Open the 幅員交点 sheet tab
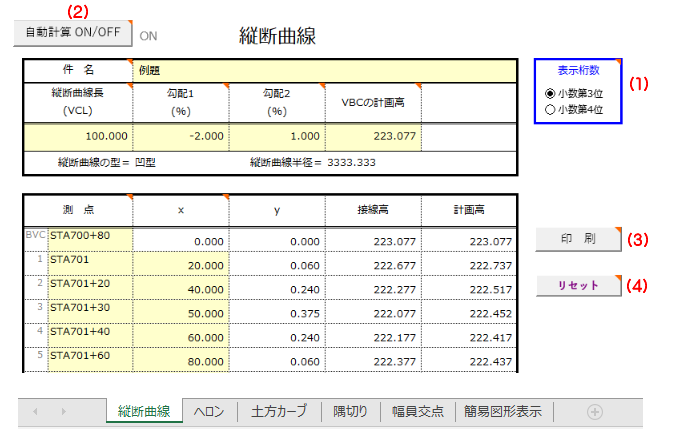Image resolution: width=700 pixels, height=435 pixels. tap(415, 411)
